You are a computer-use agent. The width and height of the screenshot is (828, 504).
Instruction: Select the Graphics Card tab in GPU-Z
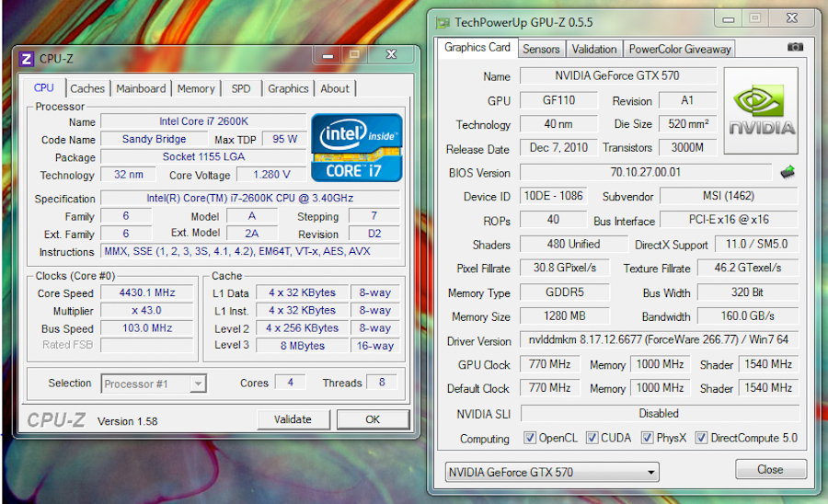(477, 48)
